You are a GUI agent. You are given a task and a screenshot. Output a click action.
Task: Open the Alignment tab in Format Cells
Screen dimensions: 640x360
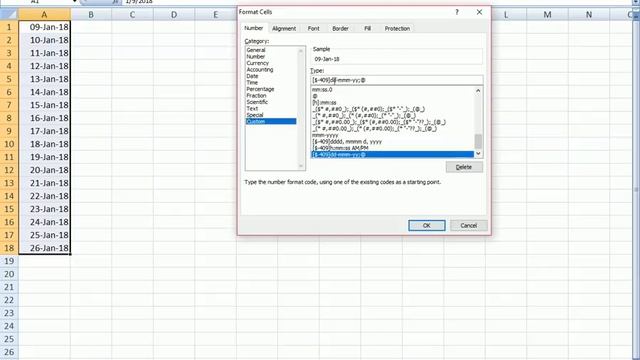point(284,29)
